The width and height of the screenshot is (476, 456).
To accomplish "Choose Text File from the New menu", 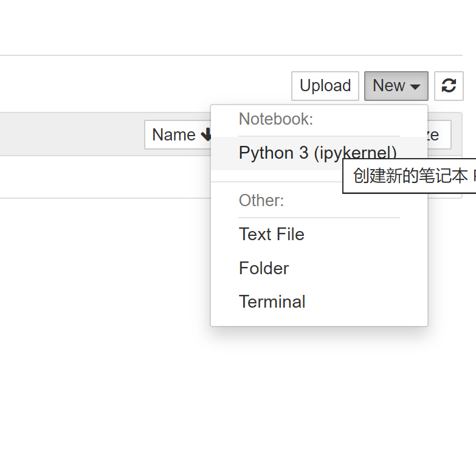I will [x=319, y=234].
